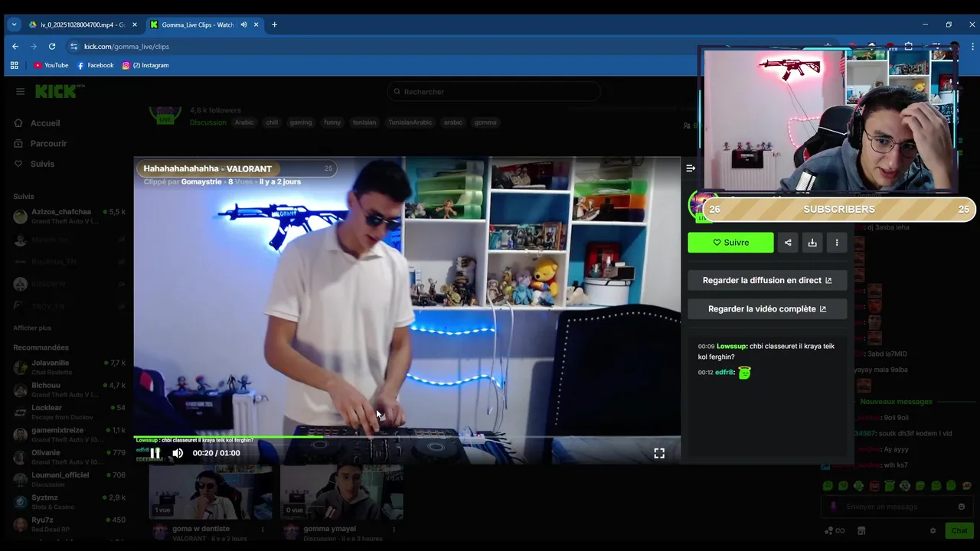Open Ryu7z recommended channel
Image resolution: width=980 pixels, height=551 pixels.
pos(69,524)
